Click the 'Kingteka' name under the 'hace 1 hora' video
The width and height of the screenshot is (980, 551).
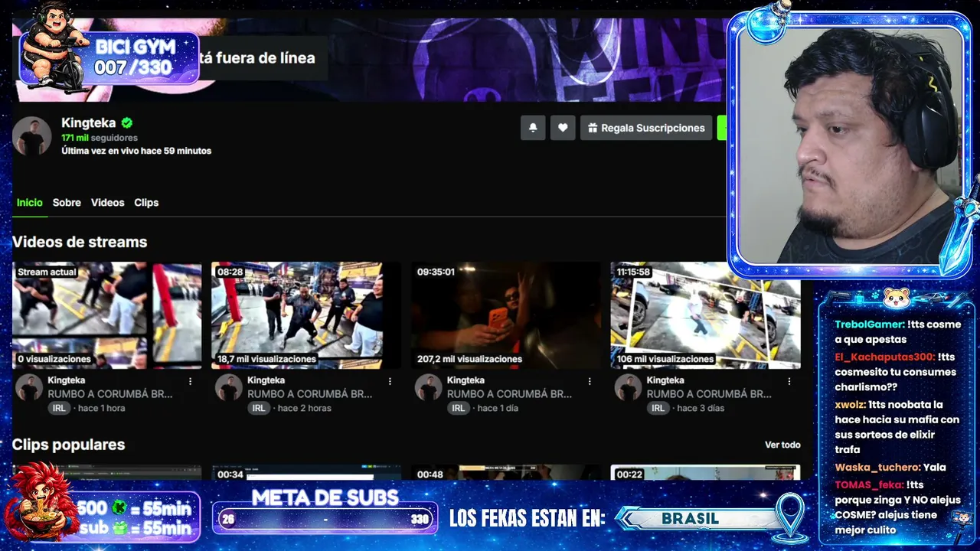(x=67, y=380)
